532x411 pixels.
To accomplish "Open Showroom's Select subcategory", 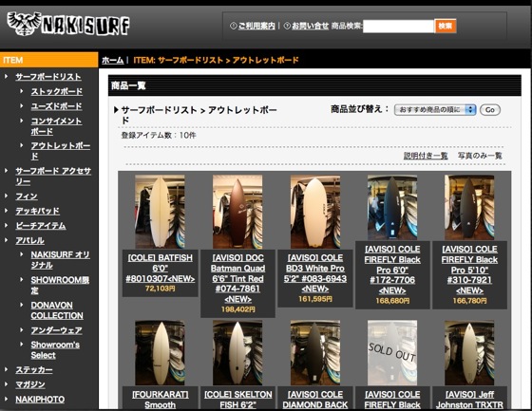I will [x=55, y=350].
